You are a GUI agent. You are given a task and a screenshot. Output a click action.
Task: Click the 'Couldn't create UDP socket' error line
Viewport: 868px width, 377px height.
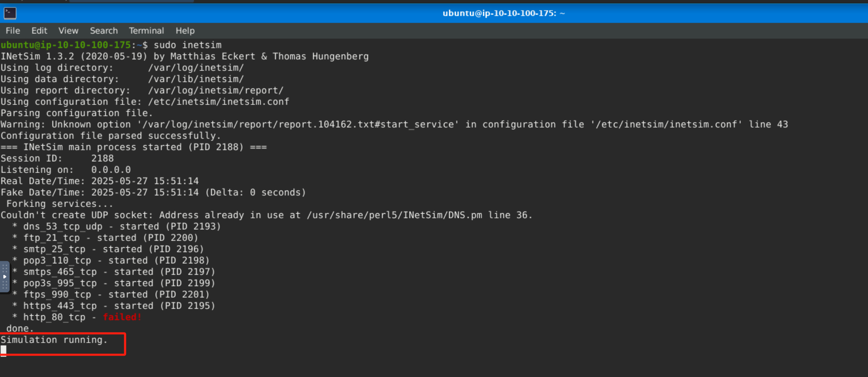pyautogui.click(x=266, y=215)
